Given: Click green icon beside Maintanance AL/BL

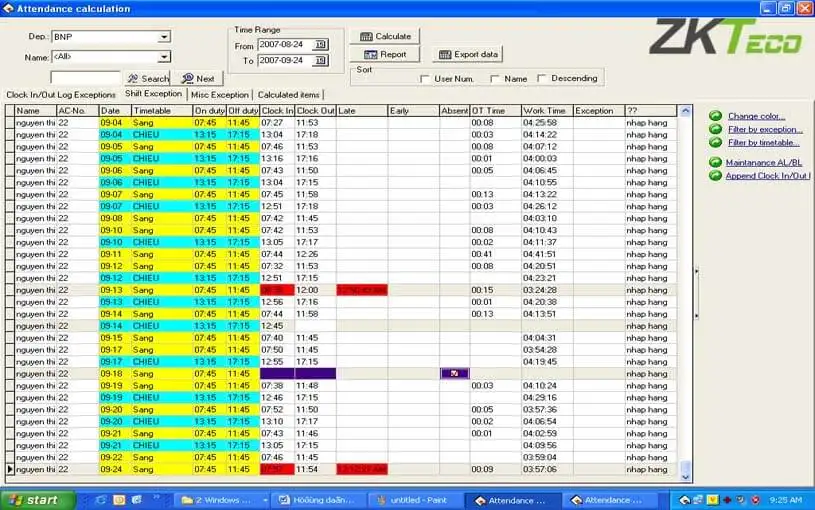Looking at the screenshot, I should tap(715, 162).
